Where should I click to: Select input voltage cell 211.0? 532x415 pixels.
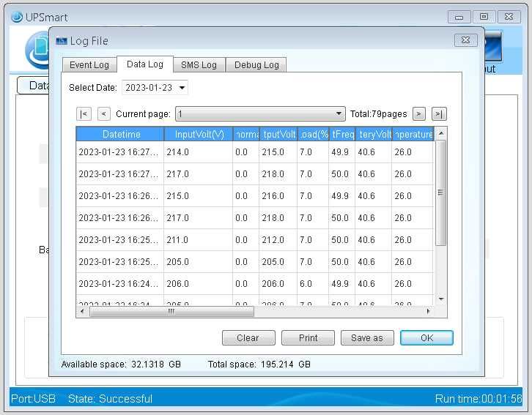(x=198, y=240)
